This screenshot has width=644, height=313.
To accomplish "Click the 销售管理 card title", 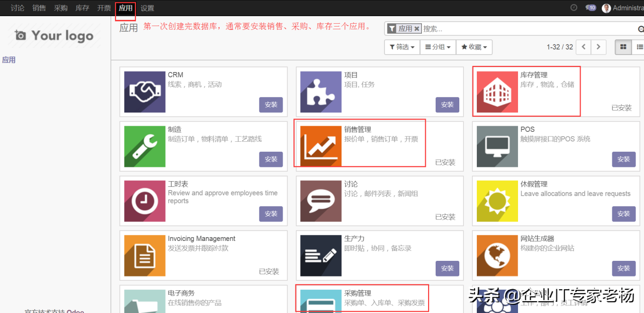I will click(358, 129).
